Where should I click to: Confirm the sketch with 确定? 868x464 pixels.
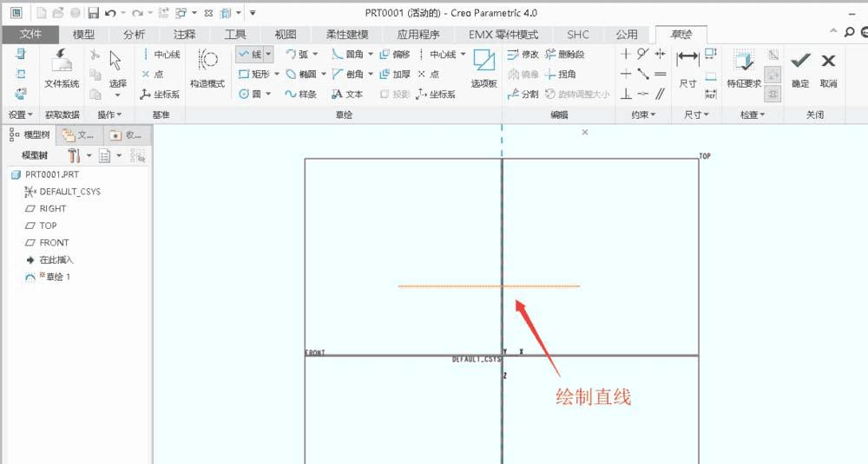click(x=800, y=69)
